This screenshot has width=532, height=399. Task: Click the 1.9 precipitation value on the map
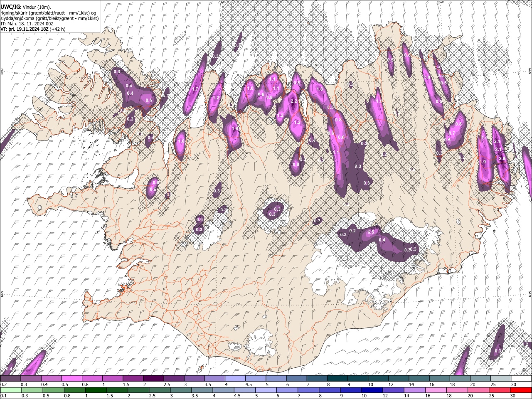pyautogui.click(x=483, y=162)
